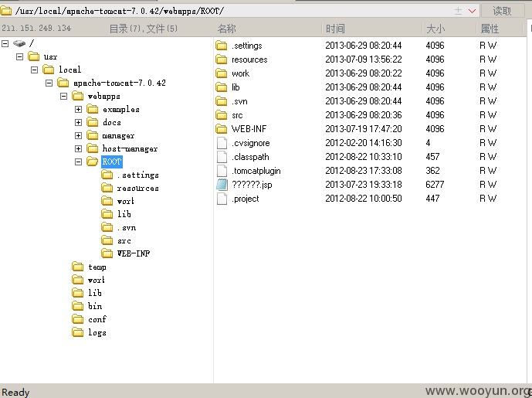Click the 目录(7),文件(5) count label
532x398 pixels.
coord(143,29)
